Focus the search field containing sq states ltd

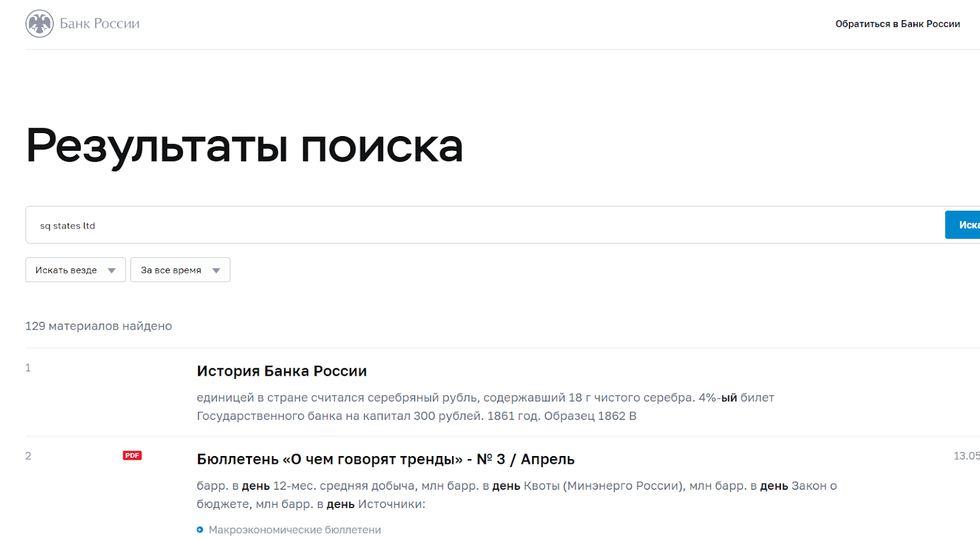484,225
